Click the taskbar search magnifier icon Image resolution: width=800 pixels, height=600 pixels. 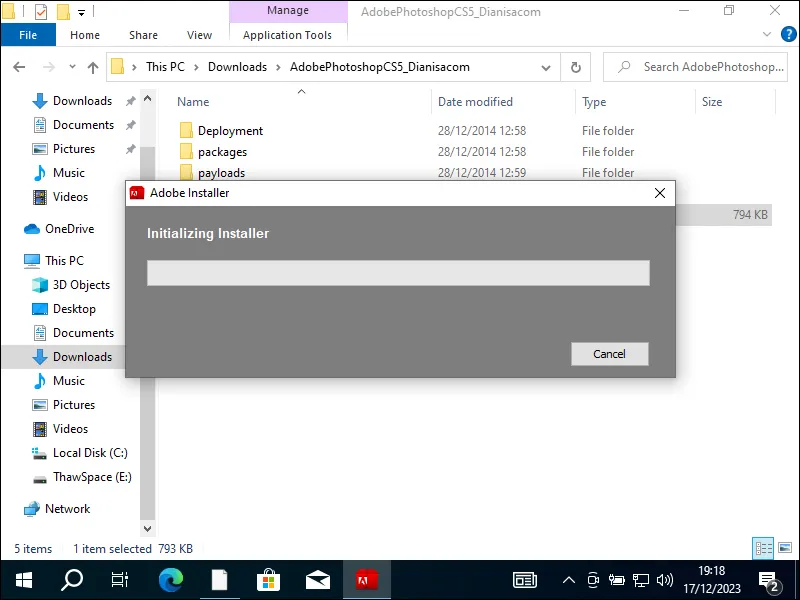point(72,579)
